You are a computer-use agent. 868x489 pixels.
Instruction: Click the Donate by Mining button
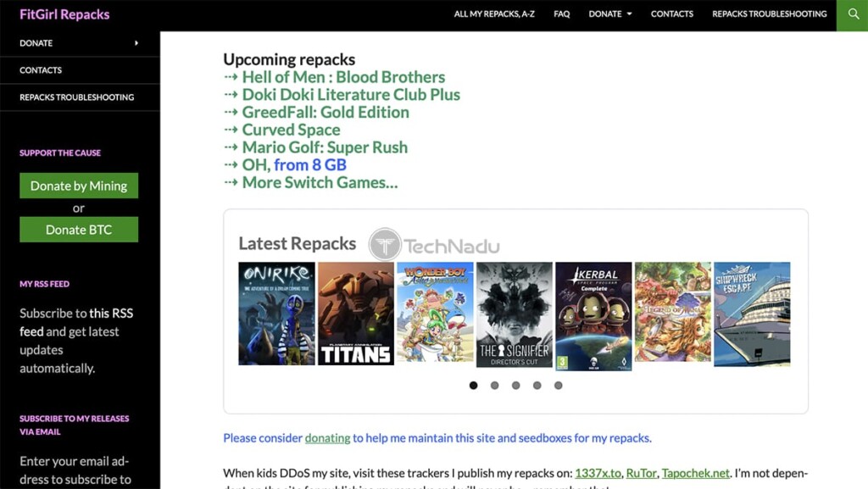tap(79, 186)
